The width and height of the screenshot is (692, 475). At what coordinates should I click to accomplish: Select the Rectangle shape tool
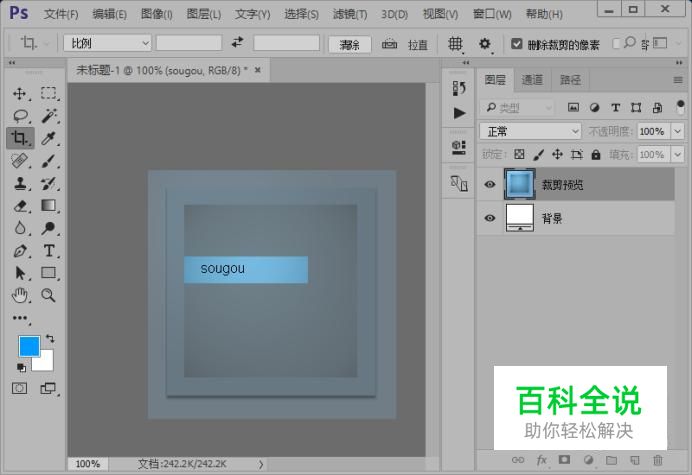49,273
